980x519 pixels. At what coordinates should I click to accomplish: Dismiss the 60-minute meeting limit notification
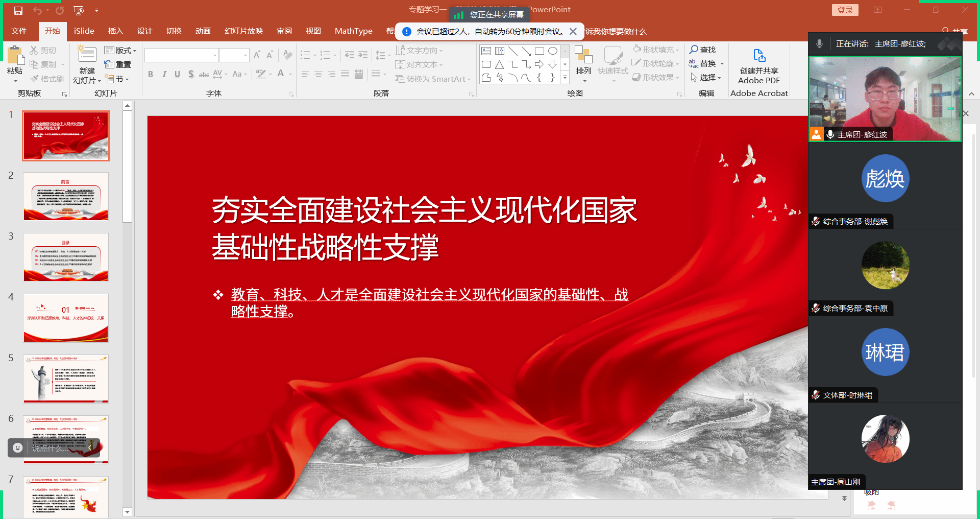pos(573,32)
